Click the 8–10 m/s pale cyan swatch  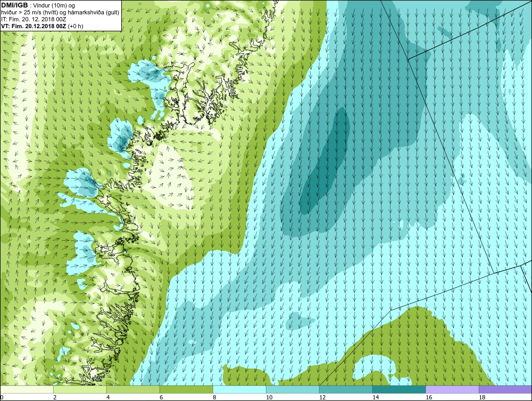(x=239, y=389)
